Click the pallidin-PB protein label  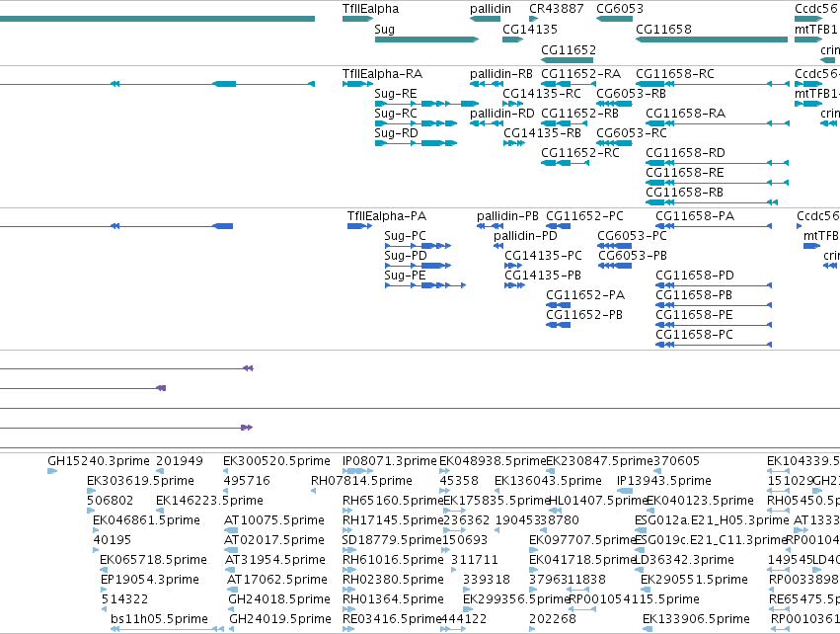click(507, 216)
